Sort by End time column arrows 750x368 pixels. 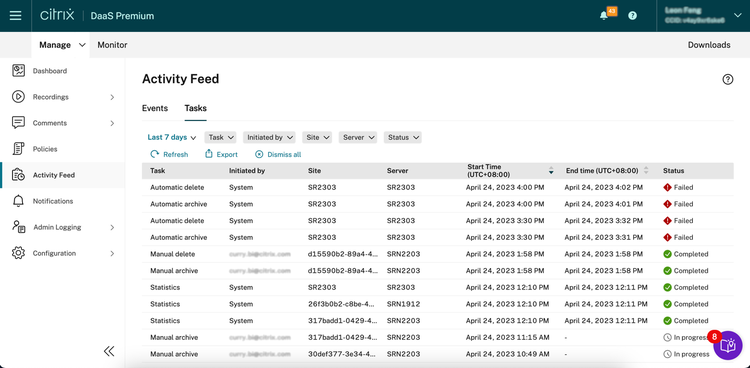coord(646,170)
